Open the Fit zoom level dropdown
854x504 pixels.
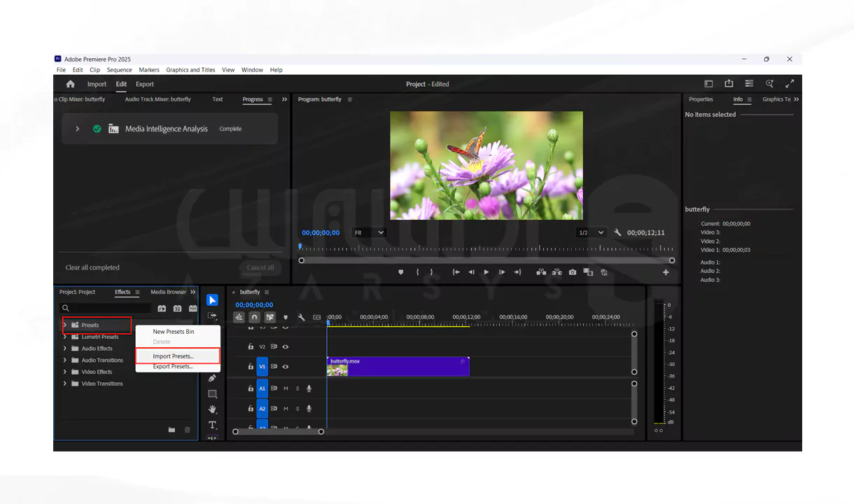[369, 232]
